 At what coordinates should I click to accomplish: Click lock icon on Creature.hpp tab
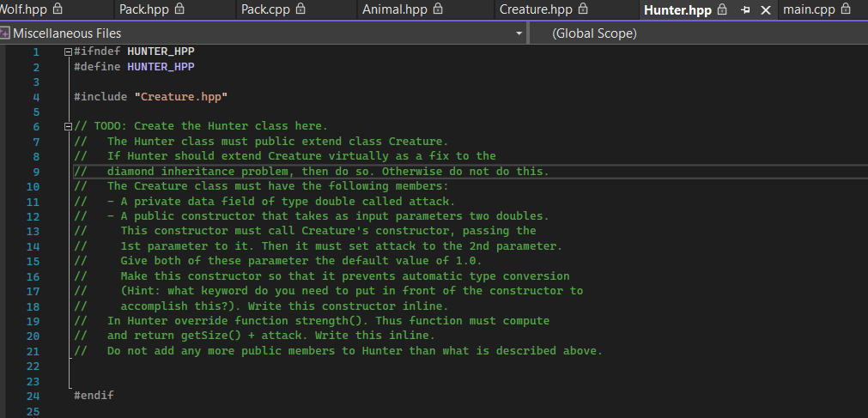[x=583, y=9]
